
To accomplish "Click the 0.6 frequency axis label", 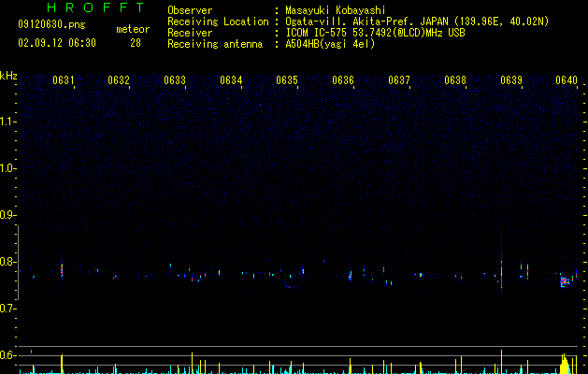I will (x=7, y=355).
